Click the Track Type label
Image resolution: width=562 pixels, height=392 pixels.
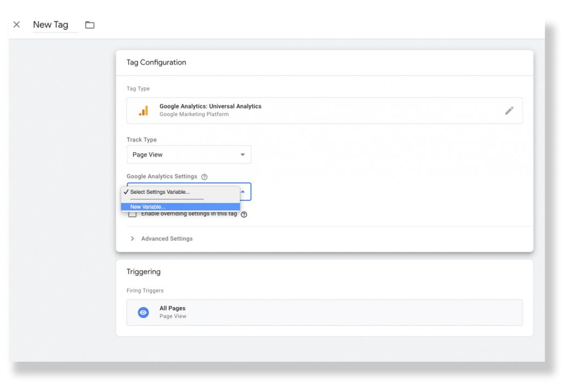142,139
